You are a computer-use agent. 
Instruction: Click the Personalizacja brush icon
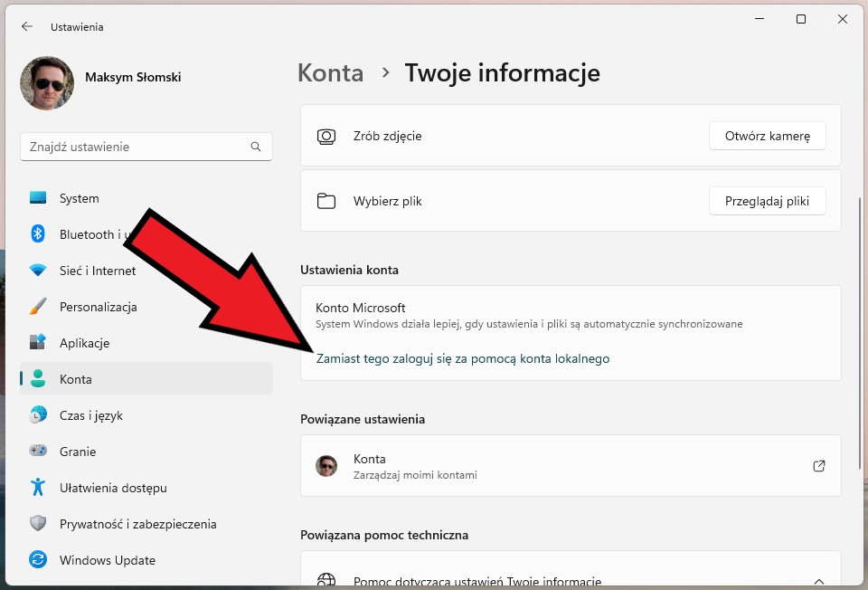[37, 307]
